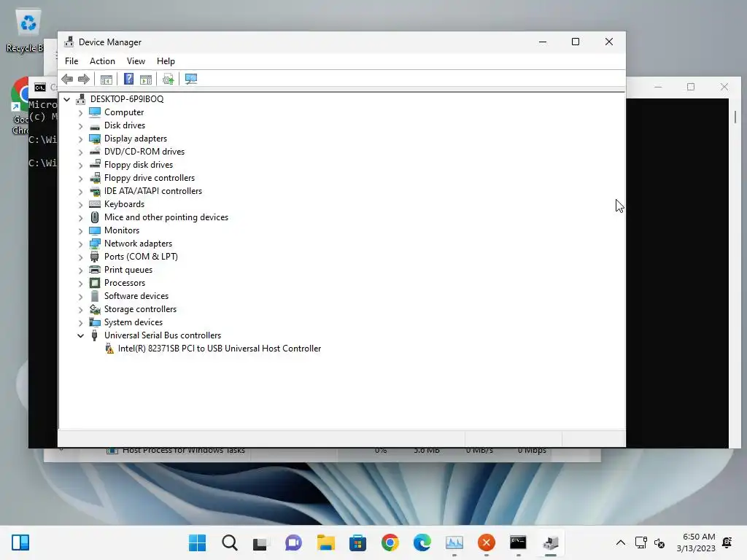
Task: Open Widgets panel in taskbar
Action: pos(20,542)
